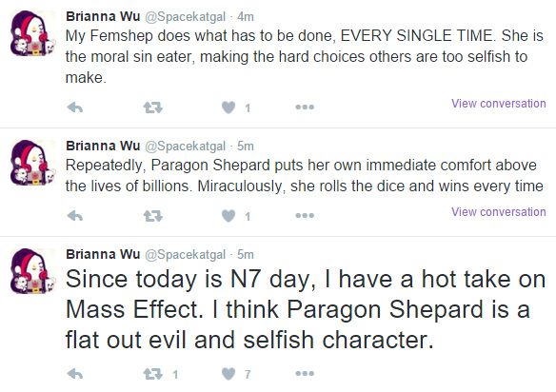Reply to the Femshep tweet

(75, 107)
